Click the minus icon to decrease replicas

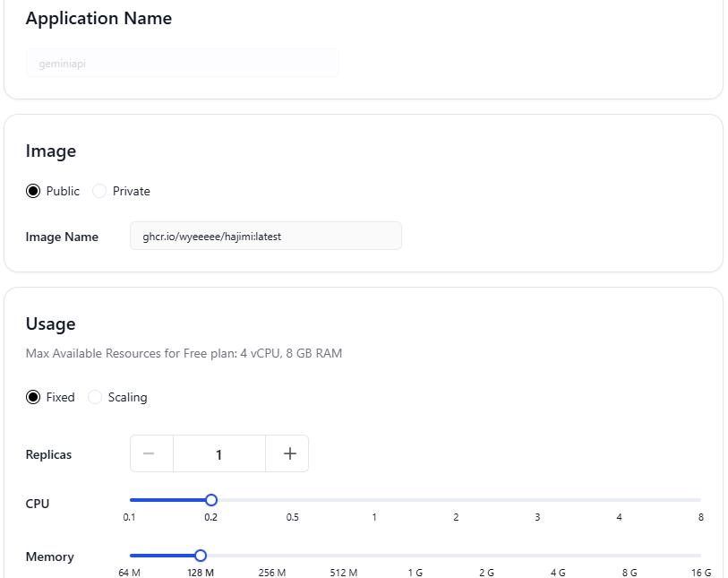pyautogui.click(x=150, y=453)
